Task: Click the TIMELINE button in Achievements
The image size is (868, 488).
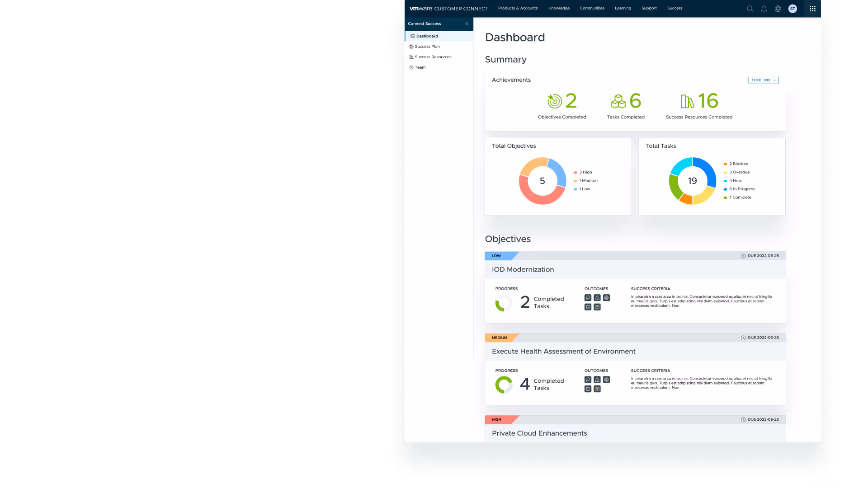Action: coord(763,80)
